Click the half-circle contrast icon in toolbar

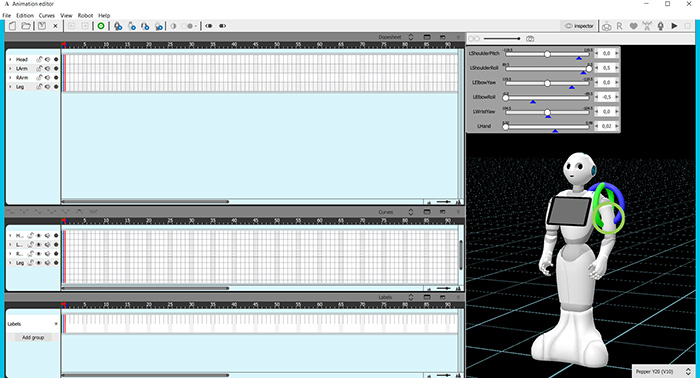(173, 26)
